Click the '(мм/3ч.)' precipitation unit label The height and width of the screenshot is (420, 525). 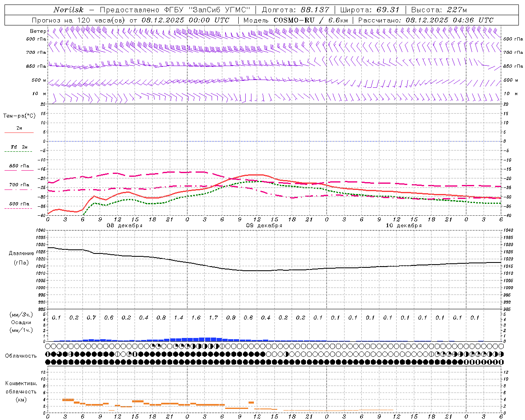(x=21, y=315)
